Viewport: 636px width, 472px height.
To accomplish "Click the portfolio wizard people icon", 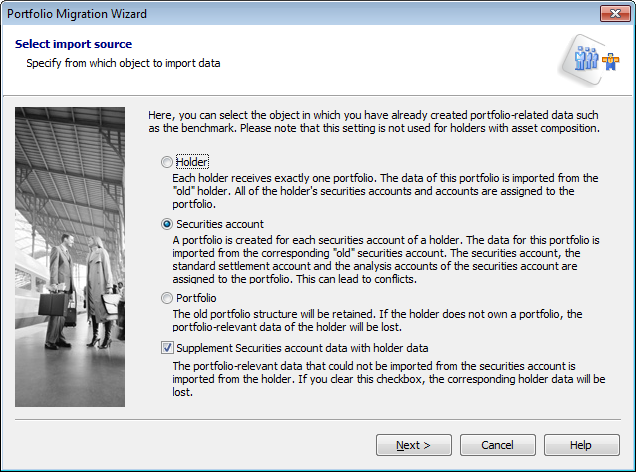I will (x=593, y=58).
